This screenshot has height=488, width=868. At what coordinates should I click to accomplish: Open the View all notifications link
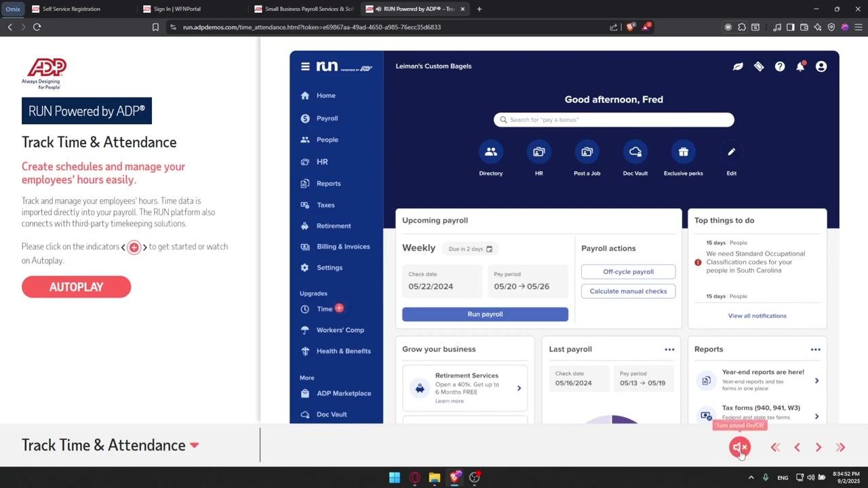pos(757,316)
